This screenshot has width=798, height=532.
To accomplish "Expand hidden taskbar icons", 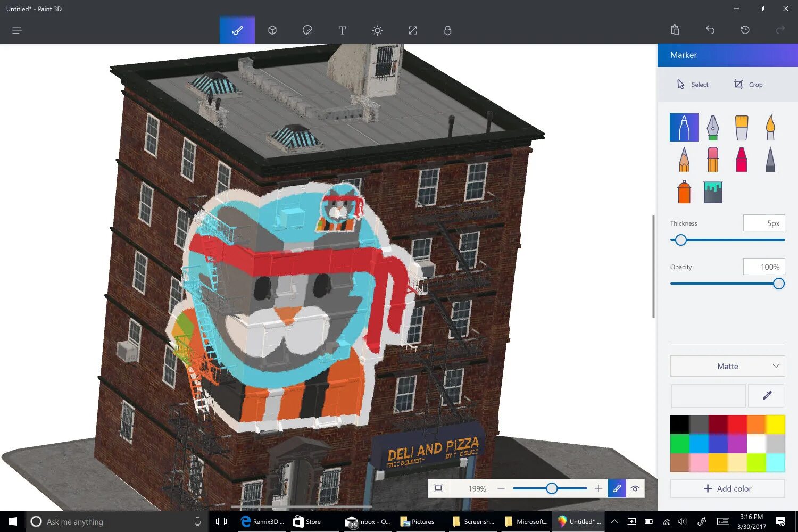I will point(614,521).
